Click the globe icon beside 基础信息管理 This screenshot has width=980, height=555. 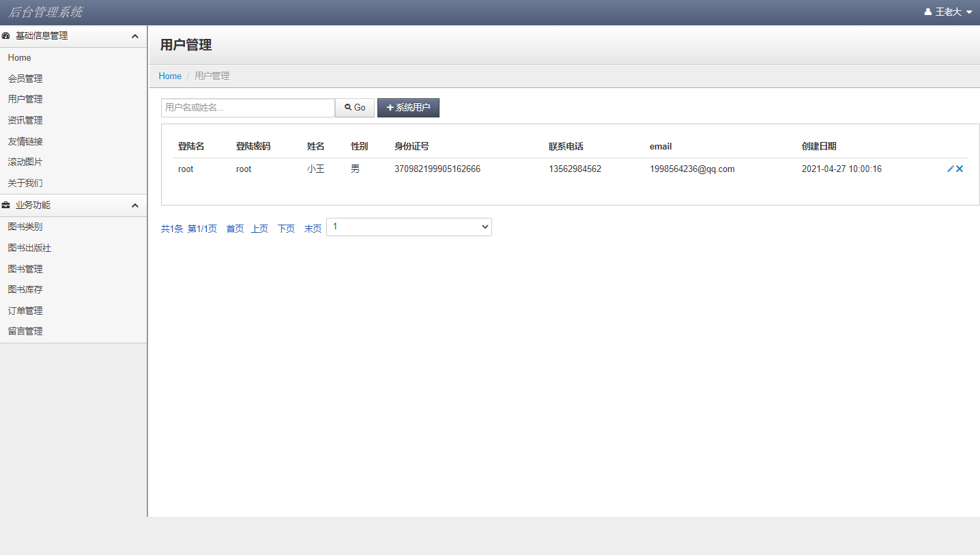click(x=6, y=35)
